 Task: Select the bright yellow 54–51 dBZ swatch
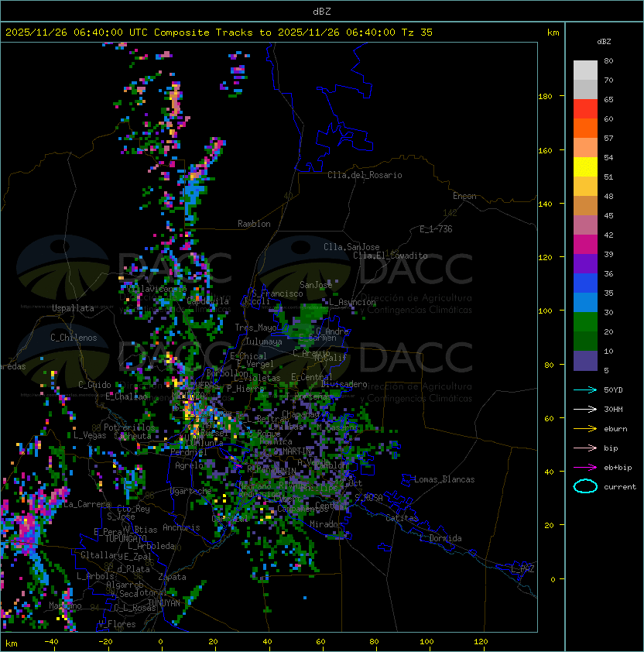pyautogui.click(x=585, y=167)
